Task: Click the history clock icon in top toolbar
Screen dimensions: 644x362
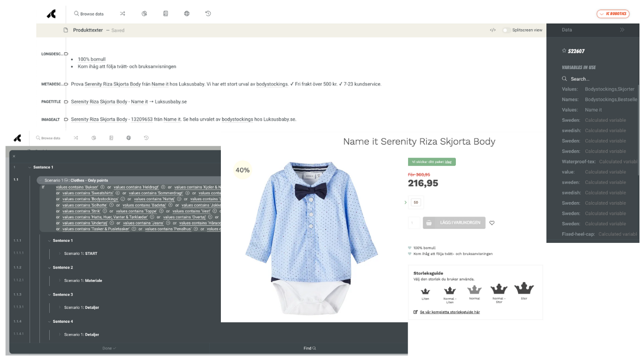Action: click(x=208, y=14)
